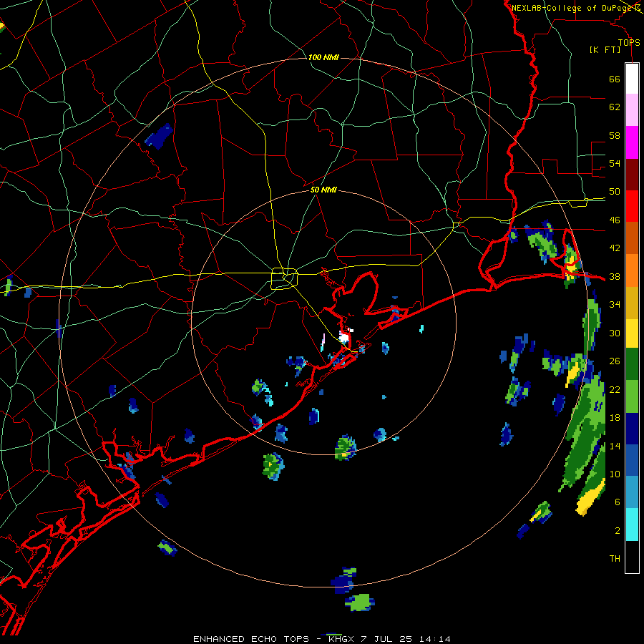644x644 pixels.
Task: Click the '46' legend value
Action: point(615,220)
